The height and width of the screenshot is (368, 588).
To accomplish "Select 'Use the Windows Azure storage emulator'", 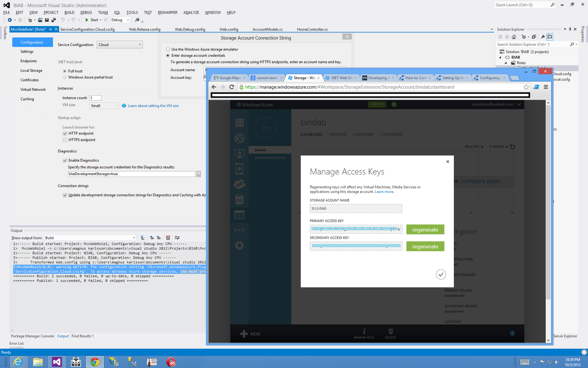I will point(168,49).
